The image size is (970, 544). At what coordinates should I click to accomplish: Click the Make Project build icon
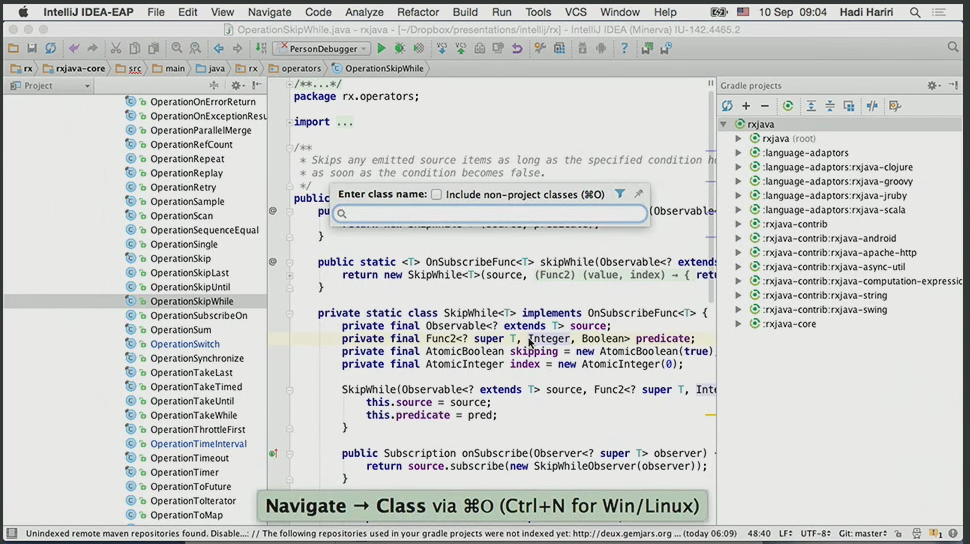coord(261,48)
